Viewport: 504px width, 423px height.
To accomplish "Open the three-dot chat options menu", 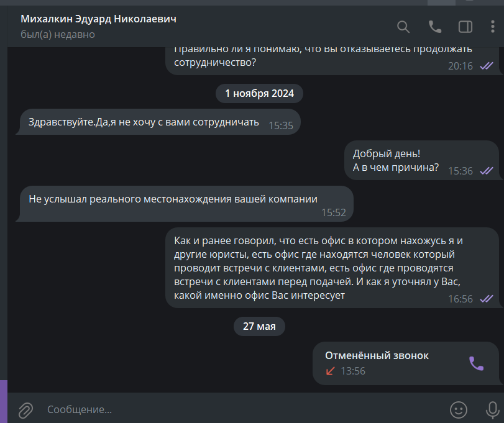I will pos(492,27).
